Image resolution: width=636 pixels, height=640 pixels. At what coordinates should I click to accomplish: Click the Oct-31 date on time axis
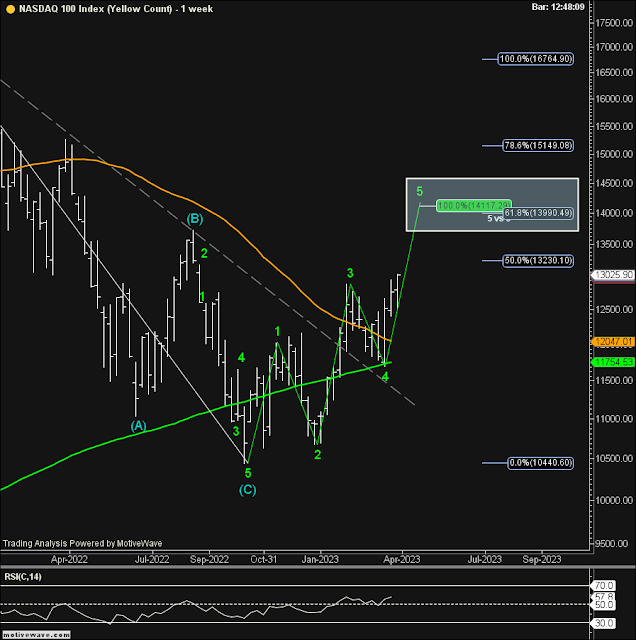(x=264, y=559)
